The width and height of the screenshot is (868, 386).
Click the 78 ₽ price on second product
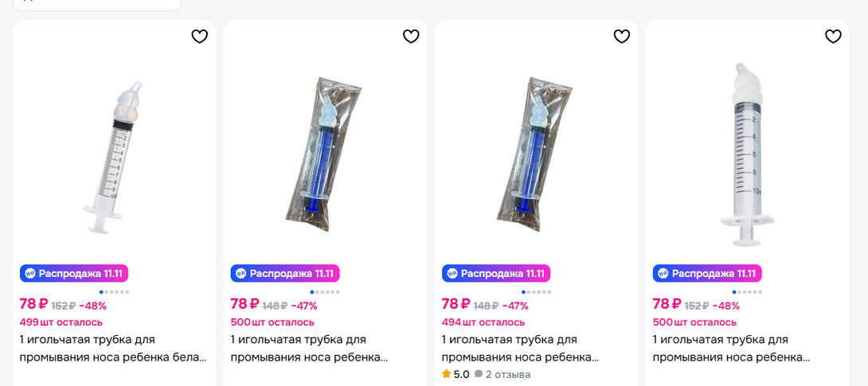tap(244, 304)
